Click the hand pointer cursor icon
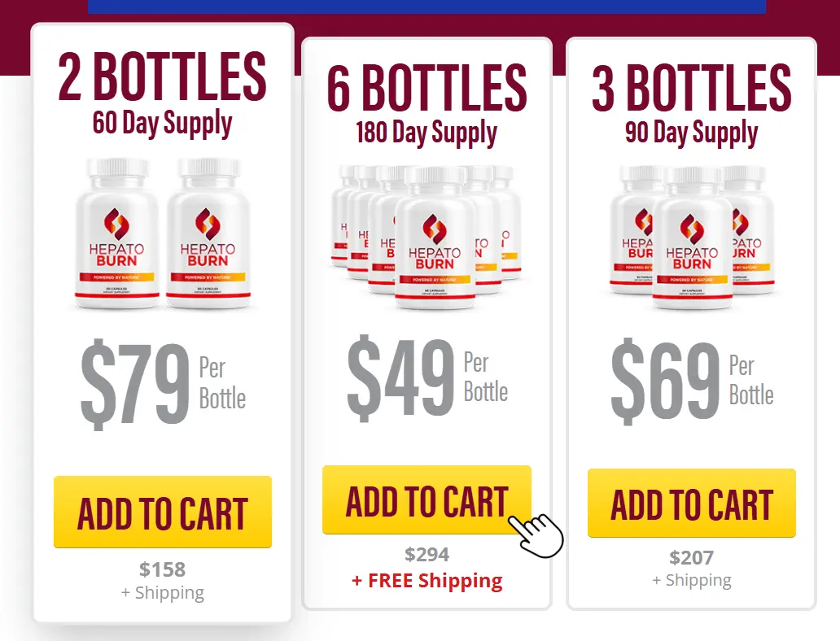Screen dimensions: 840x641 [x=536, y=535]
